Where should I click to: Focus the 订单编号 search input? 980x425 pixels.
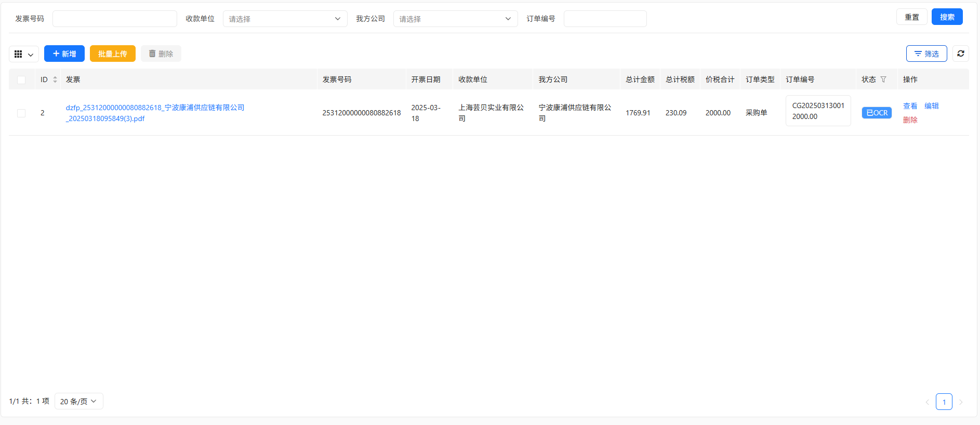pos(605,19)
